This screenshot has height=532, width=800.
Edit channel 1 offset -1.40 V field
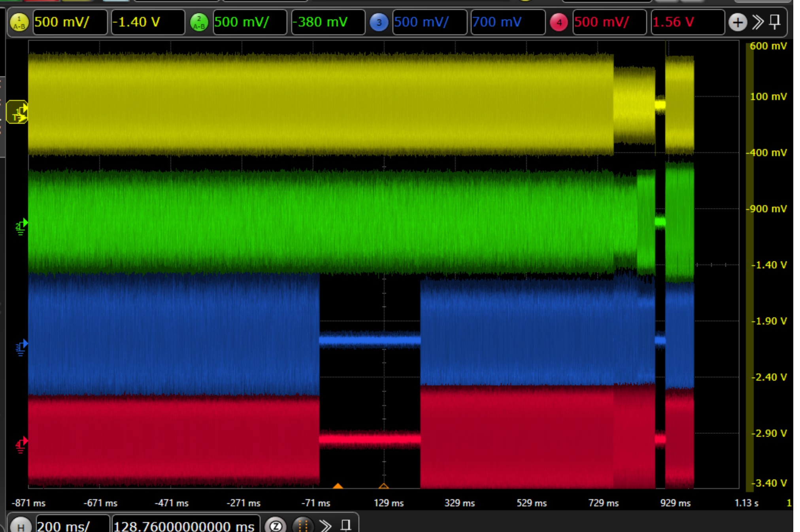pos(148,22)
